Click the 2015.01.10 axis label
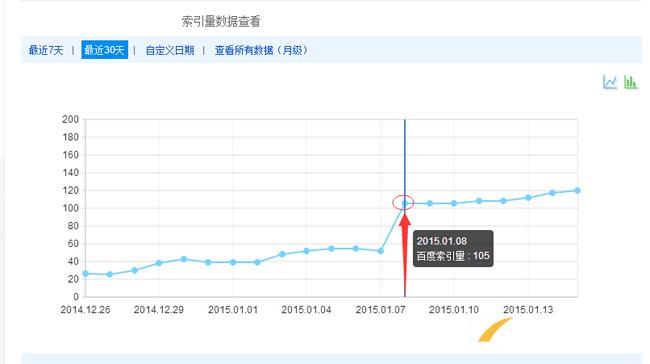Viewport: 650px width, 364px height. point(454,310)
